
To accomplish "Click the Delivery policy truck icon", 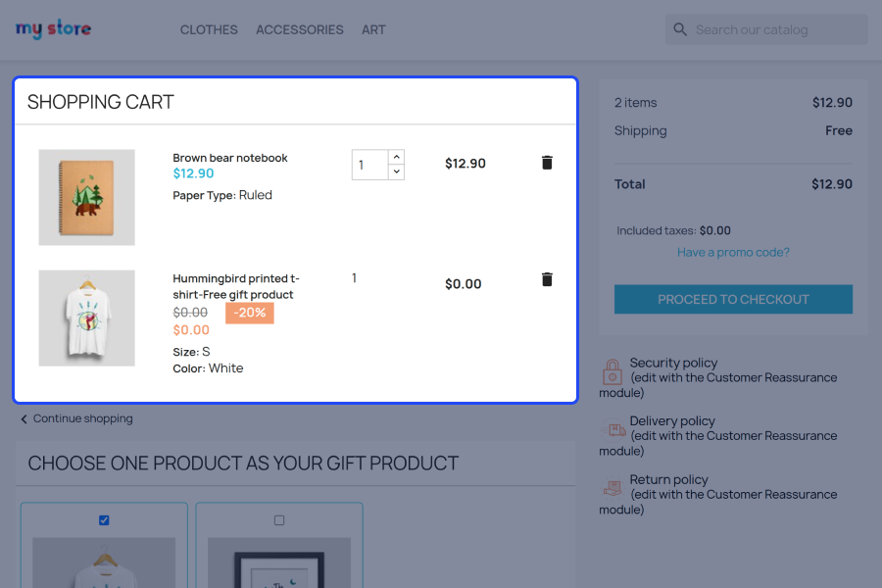I will [613, 430].
